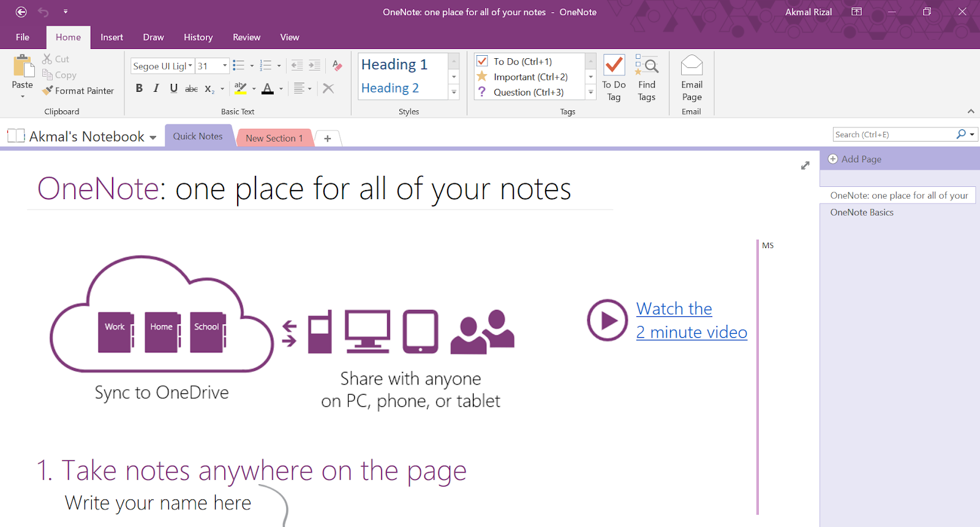Open the text highlight color picker arrow
This screenshot has height=527, width=980.
254,89
